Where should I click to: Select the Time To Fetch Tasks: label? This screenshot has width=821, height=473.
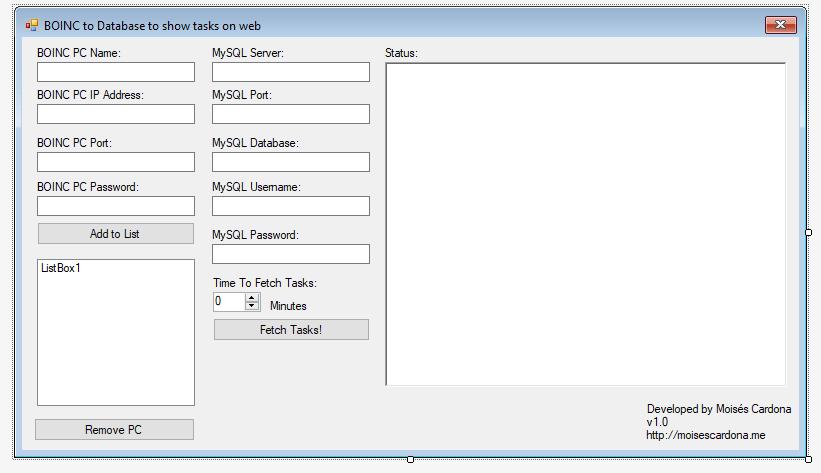click(265, 283)
